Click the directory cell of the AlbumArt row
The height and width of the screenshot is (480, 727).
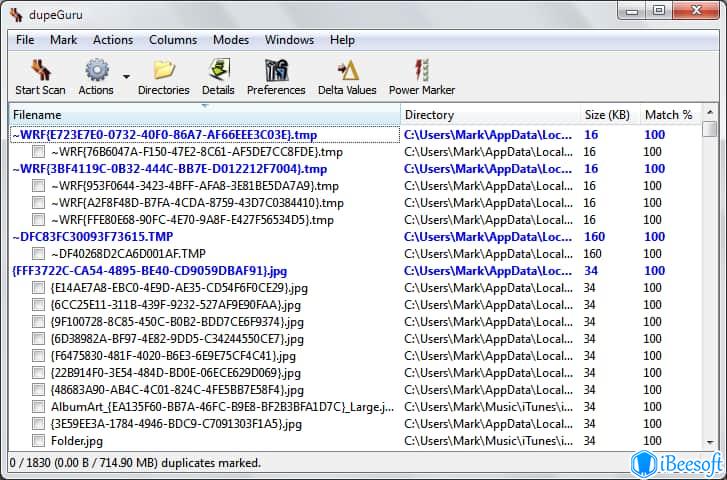(x=489, y=407)
